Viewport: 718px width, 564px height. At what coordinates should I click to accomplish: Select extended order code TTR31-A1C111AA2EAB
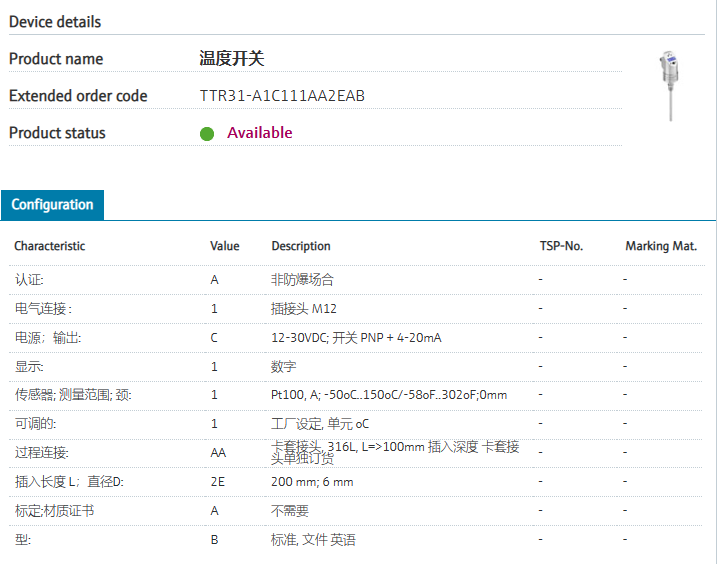282,96
